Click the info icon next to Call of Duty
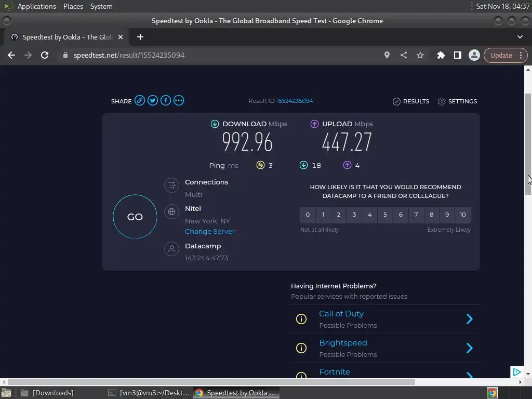The height and width of the screenshot is (399, 532). coord(301,319)
